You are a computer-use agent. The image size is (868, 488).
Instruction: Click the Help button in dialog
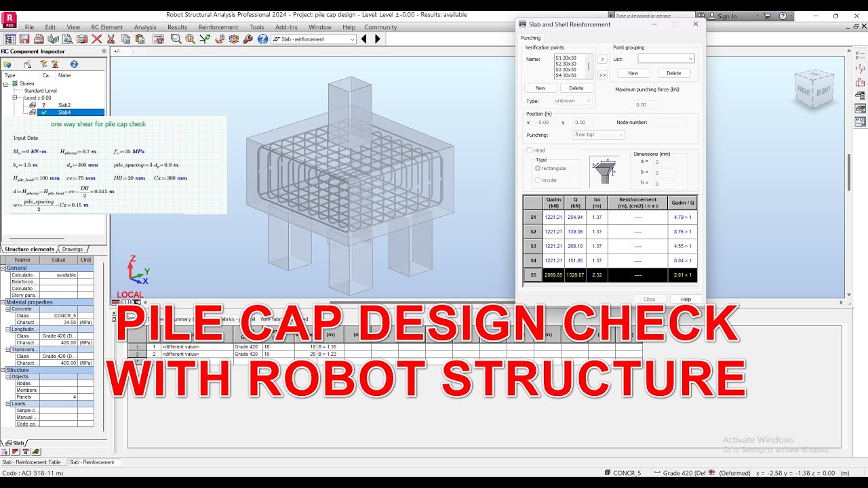[686, 299]
